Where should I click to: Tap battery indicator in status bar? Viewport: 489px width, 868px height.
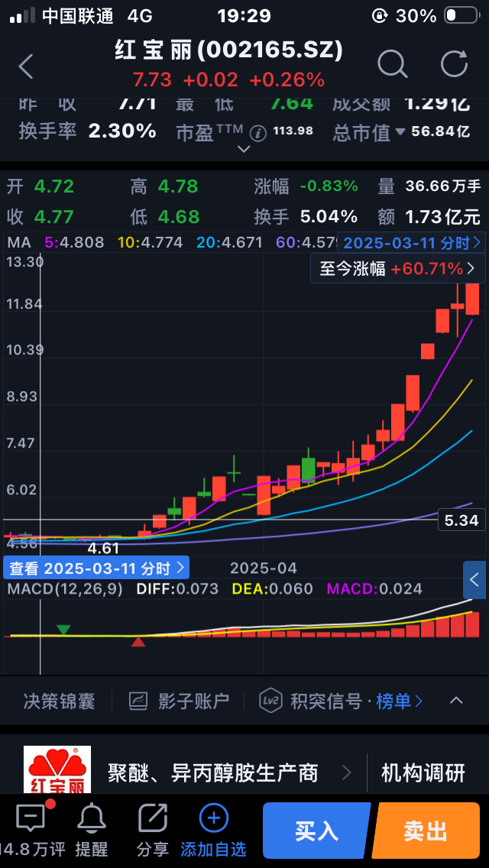click(461, 15)
